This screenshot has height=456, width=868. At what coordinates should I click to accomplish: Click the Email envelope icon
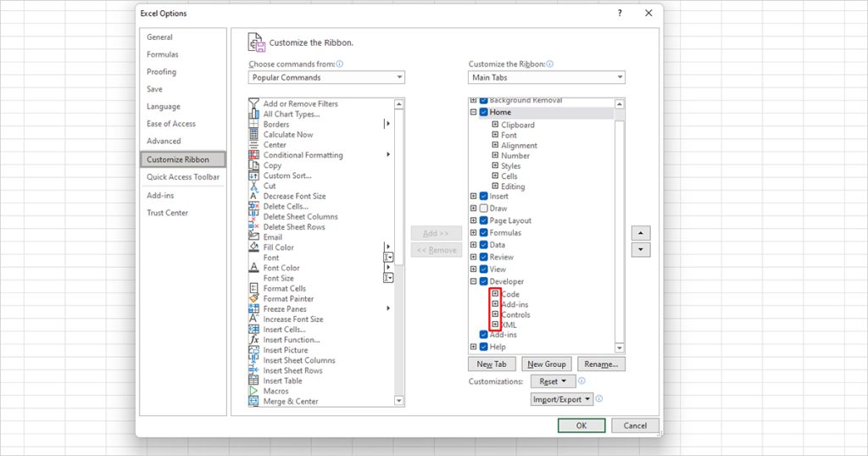[253, 236]
